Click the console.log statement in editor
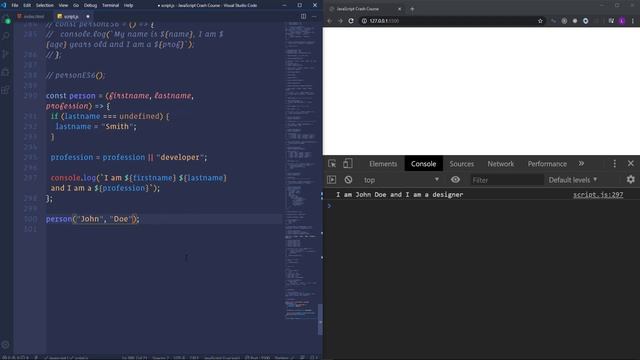Screen dimensions: 640x360 [138, 183]
